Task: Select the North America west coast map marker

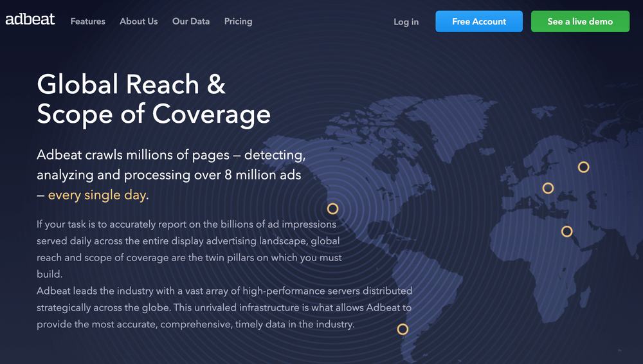Action: pyautogui.click(x=332, y=209)
